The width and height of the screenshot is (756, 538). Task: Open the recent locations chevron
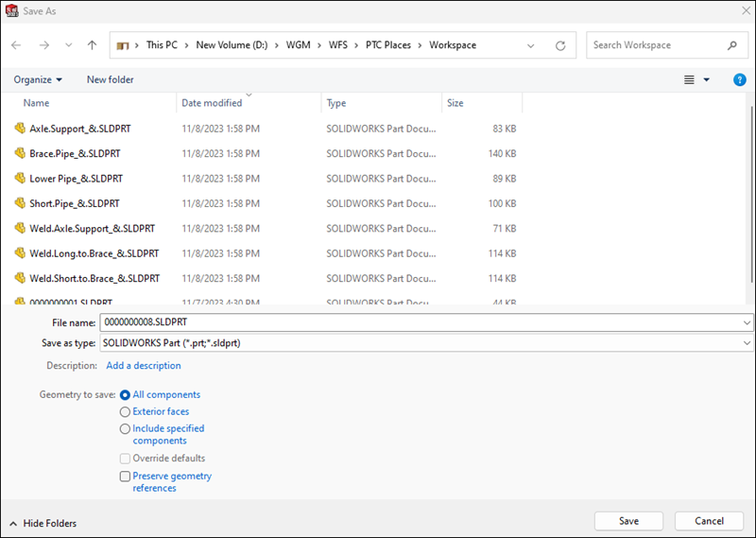click(x=68, y=44)
